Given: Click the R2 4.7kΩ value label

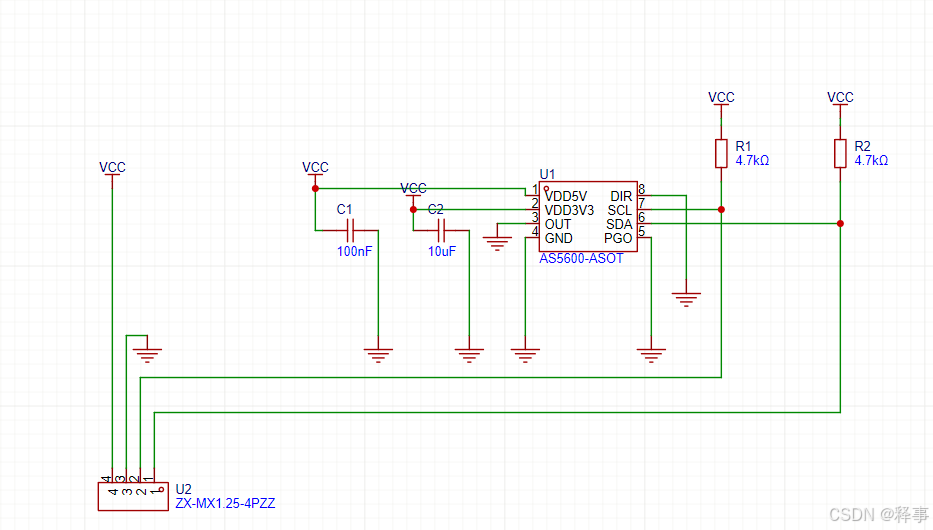Looking at the screenshot, I should click(871, 161).
